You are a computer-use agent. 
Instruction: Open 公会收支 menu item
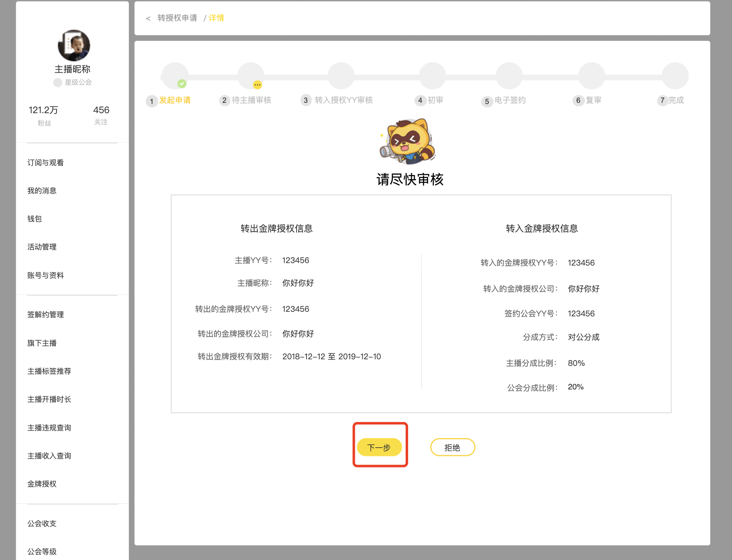42,524
